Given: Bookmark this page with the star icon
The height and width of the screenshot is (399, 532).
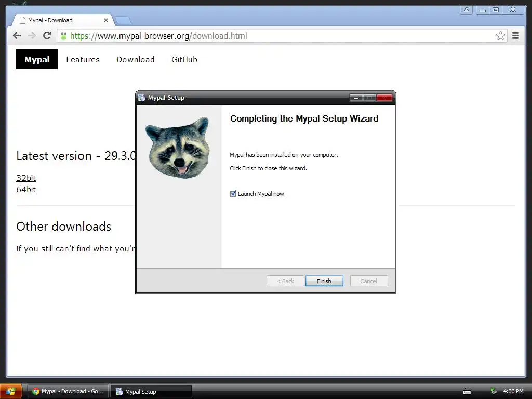Looking at the screenshot, I should [500, 36].
